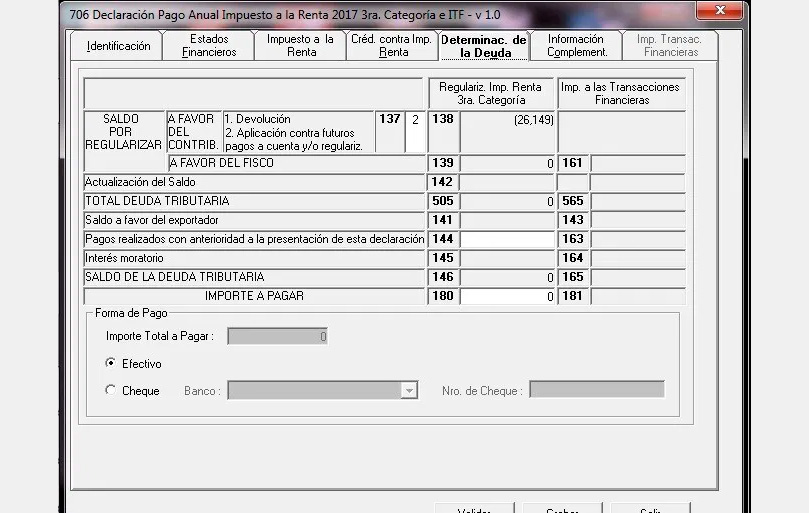This screenshot has width=809, height=513.
Task: Click the 'IMPORTE A PAGAR' label
Action: click(x=254, y=296)
